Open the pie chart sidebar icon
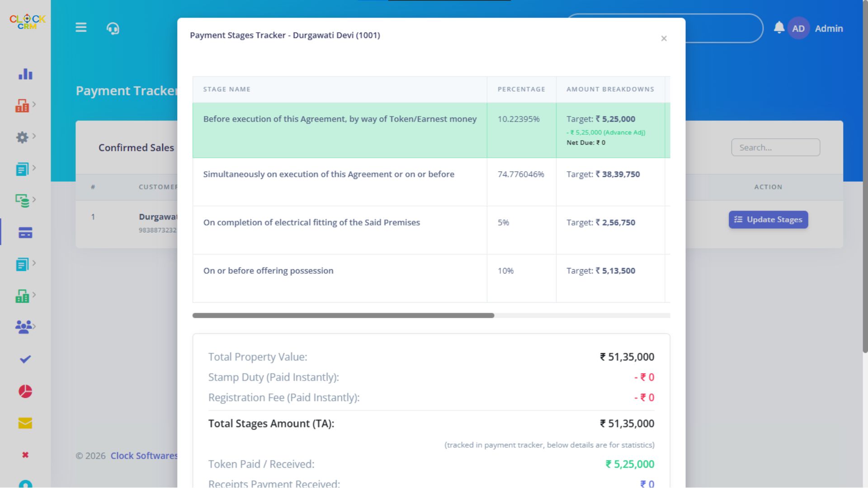This screenshot has width=868, height=488. pos(25,391)
